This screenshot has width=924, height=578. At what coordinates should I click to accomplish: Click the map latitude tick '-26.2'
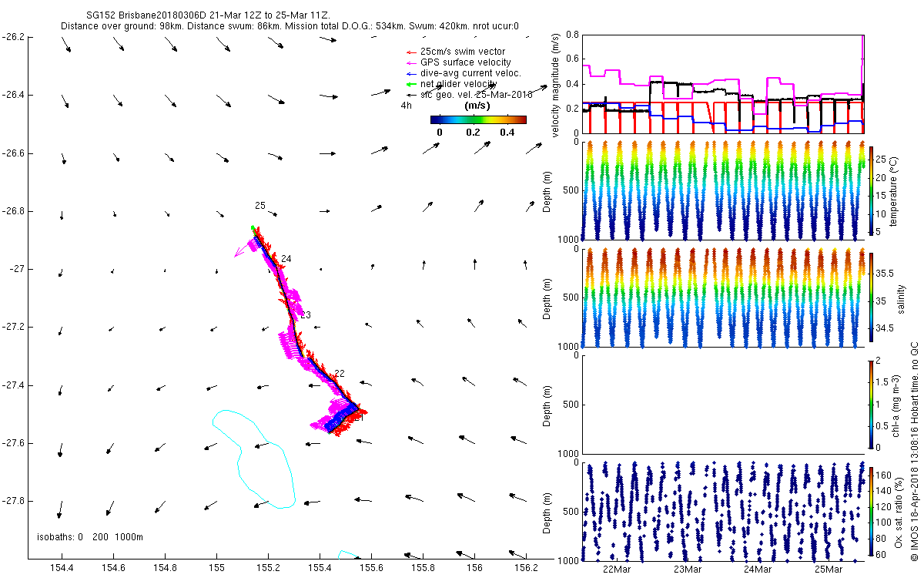(12, 37)
